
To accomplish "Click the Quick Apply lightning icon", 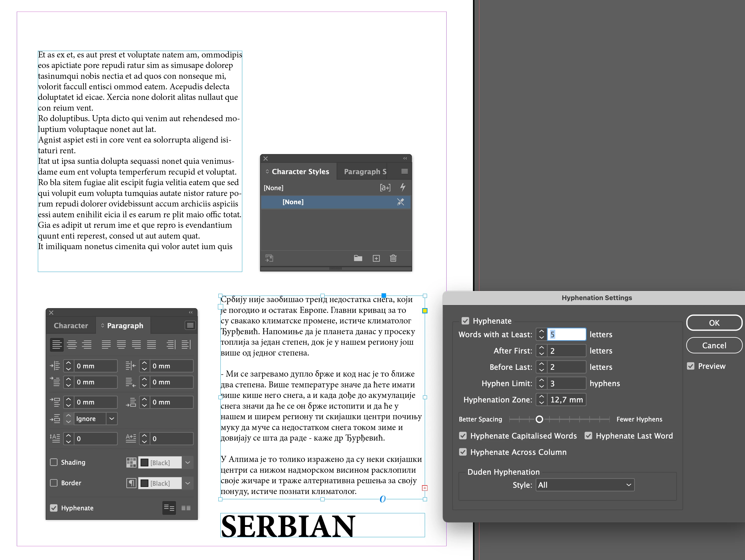I will [x=402, y=187].
